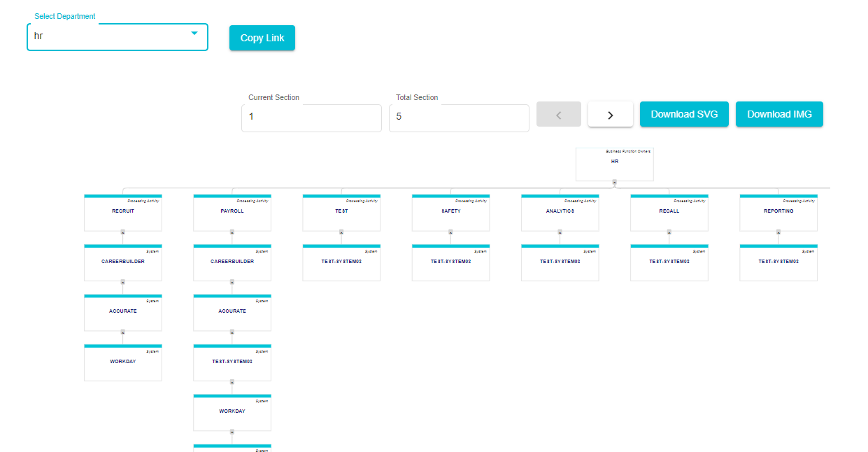Select the HR business function owner node

click(x=615, y=164)
